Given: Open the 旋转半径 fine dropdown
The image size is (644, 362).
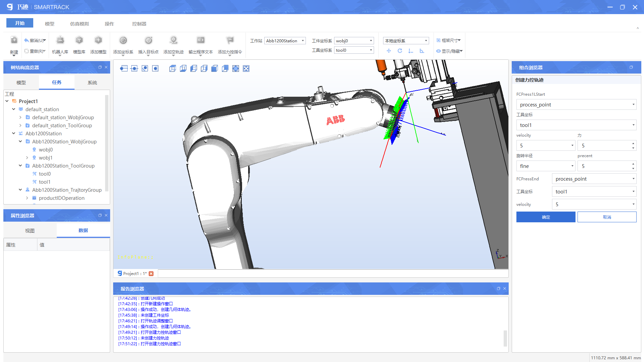Looking at the screenshot, I should pos(546,166).
